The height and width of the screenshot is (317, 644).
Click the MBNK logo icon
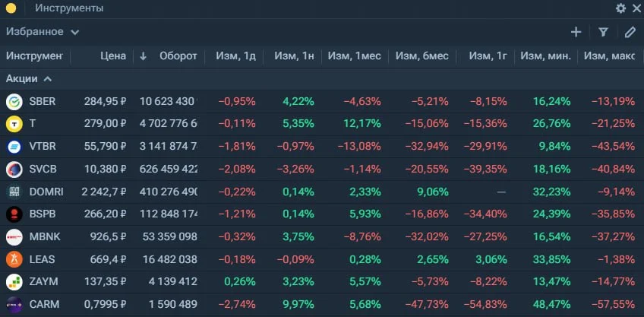(14, 237)
